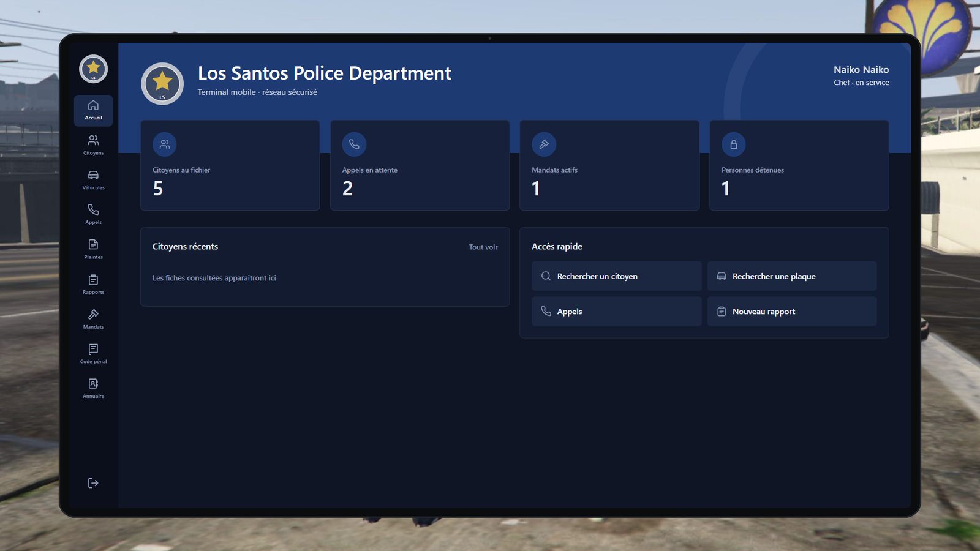Open the Mandats section in sidebar

[x=93, y=319]
